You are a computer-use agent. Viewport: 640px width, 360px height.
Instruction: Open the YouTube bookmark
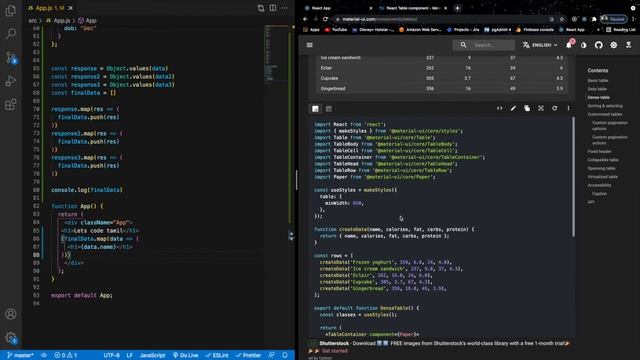336,30
